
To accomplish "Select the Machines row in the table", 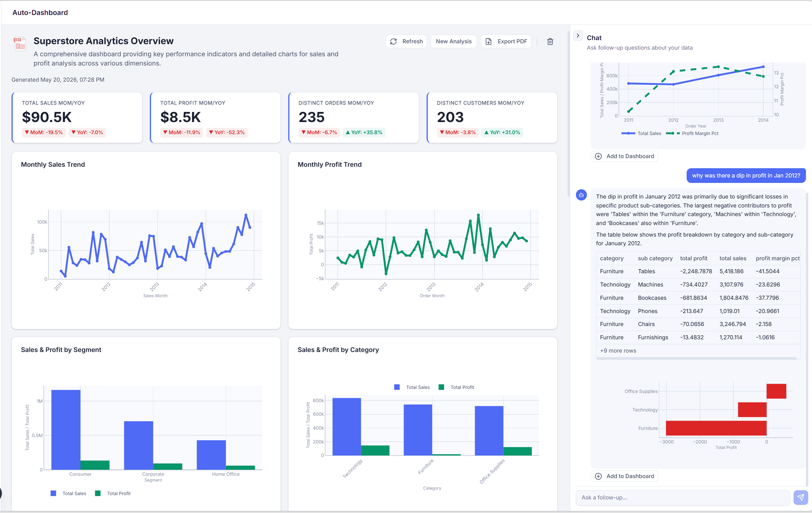I will point(698,284).
